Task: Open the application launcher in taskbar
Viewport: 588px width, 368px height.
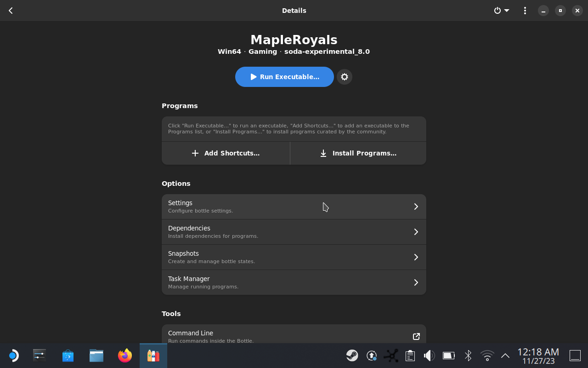Action: [x=13, y=356]
